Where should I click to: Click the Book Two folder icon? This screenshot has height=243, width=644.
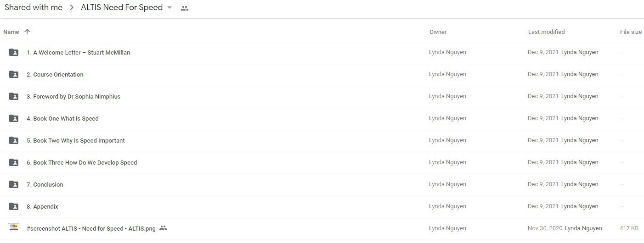pyautogui.click(x=14, y=140)
